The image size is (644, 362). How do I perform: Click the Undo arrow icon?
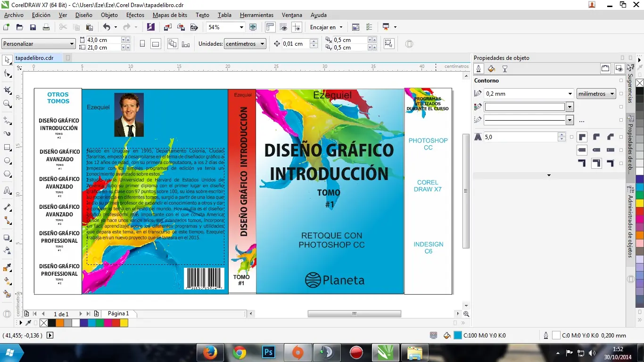(x=107, y=27)
